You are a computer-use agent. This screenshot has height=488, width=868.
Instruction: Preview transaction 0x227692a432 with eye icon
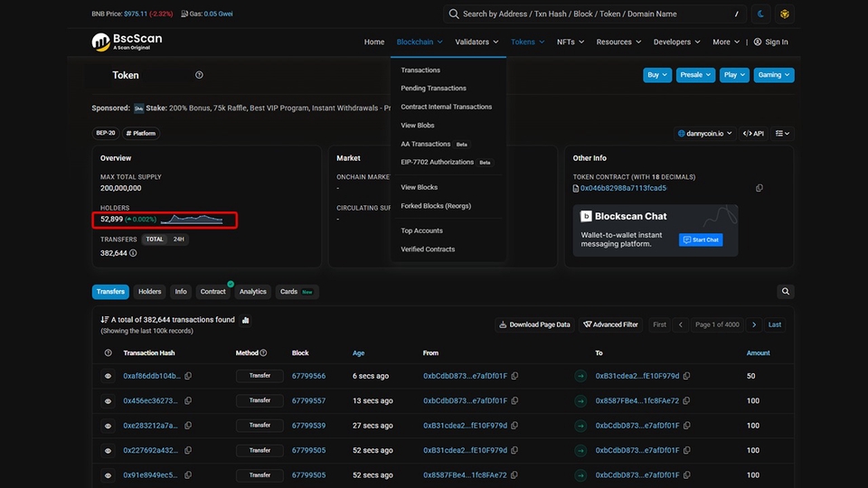tap(108, 451)
